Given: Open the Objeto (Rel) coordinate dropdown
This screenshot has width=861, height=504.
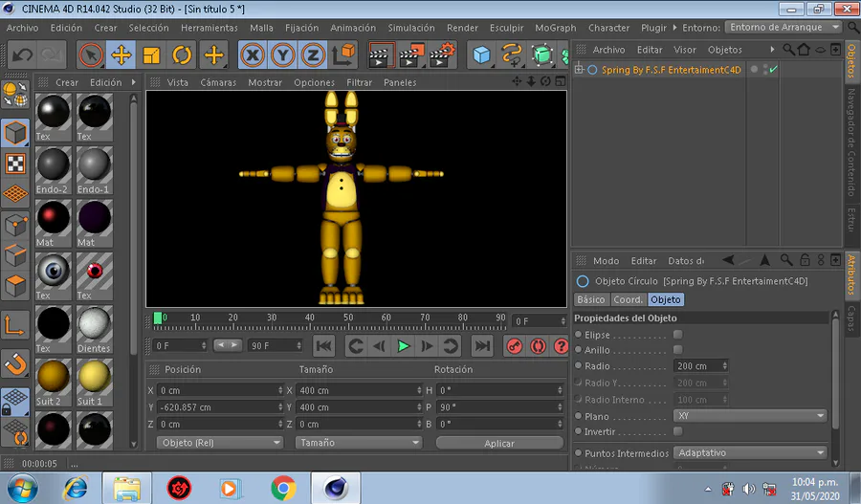Looking at the screenshot, I should point(220,443).
